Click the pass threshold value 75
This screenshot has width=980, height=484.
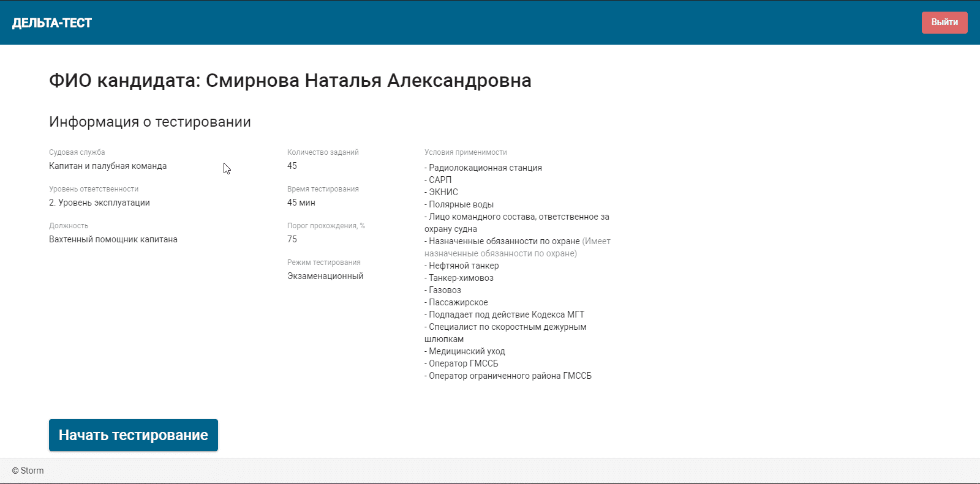(292, 239)
